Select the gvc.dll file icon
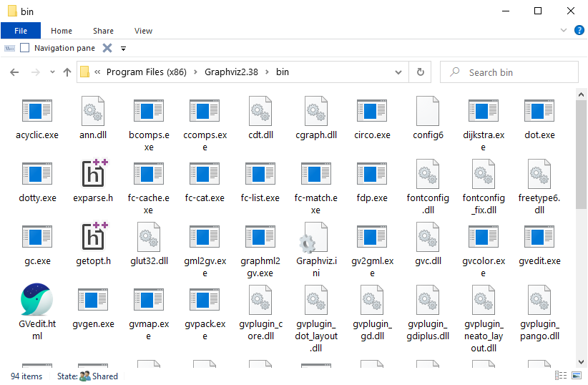The width and height of the screenshot is (588, 385). coord(428,237)
